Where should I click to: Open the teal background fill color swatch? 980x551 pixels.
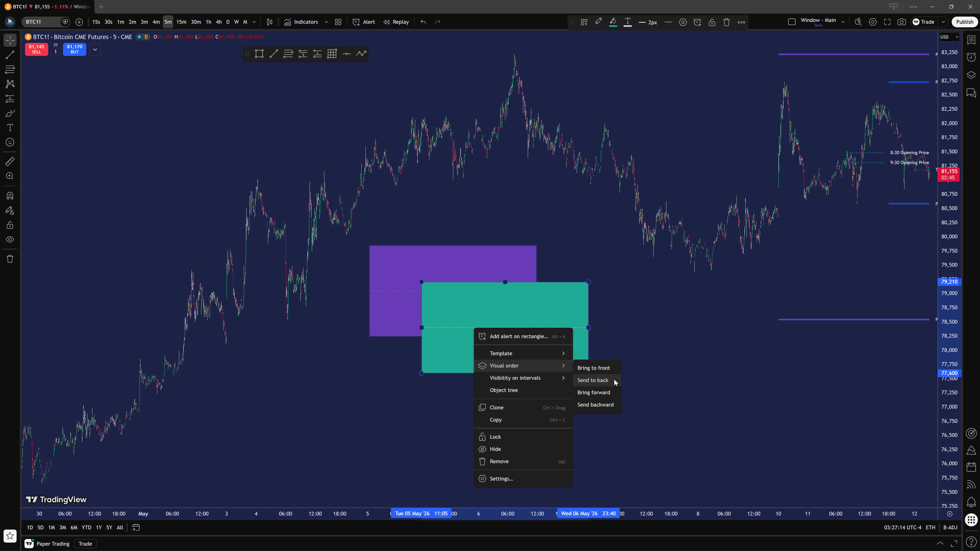pos(613,22)
